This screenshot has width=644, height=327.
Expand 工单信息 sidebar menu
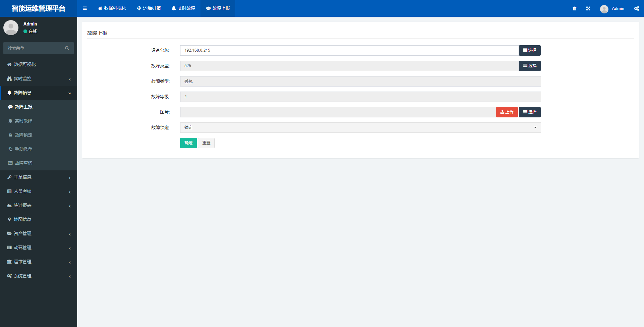pos(39,177)
